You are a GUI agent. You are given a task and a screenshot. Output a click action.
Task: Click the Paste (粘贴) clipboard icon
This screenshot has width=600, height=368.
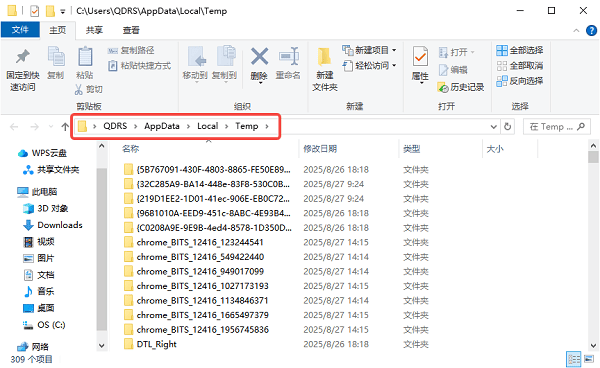pos(85,57)
